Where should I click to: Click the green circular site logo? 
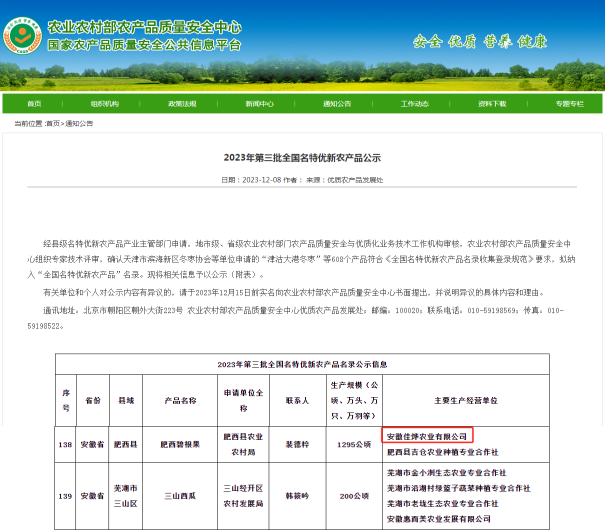[22, 35]
